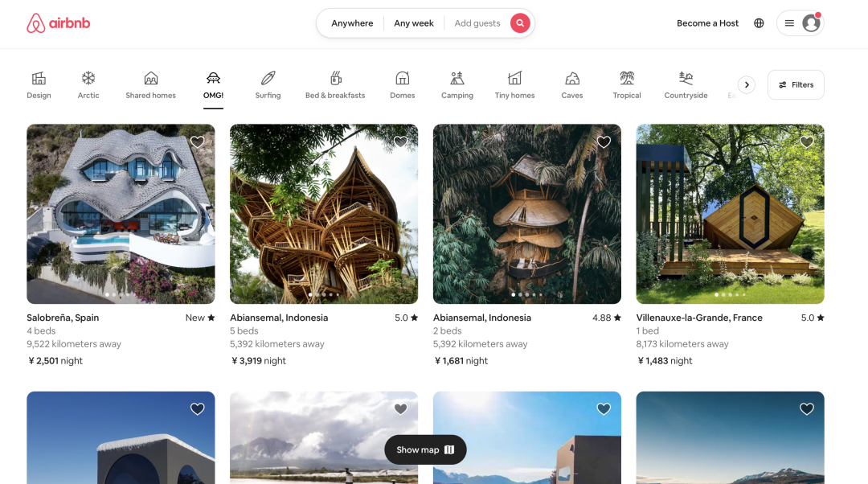Show more categories with right arrow
This screenshot has height=484, width=868.
[747, 84]
